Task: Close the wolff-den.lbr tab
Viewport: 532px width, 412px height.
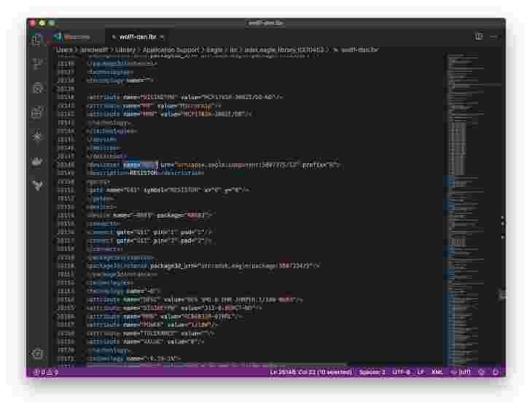Action: (163, 36)
